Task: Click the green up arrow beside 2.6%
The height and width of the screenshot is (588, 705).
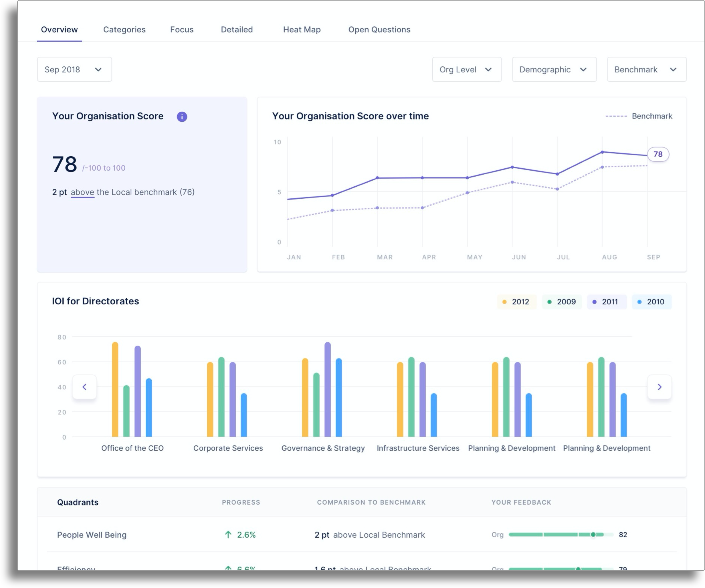Action: coord(228,534)
